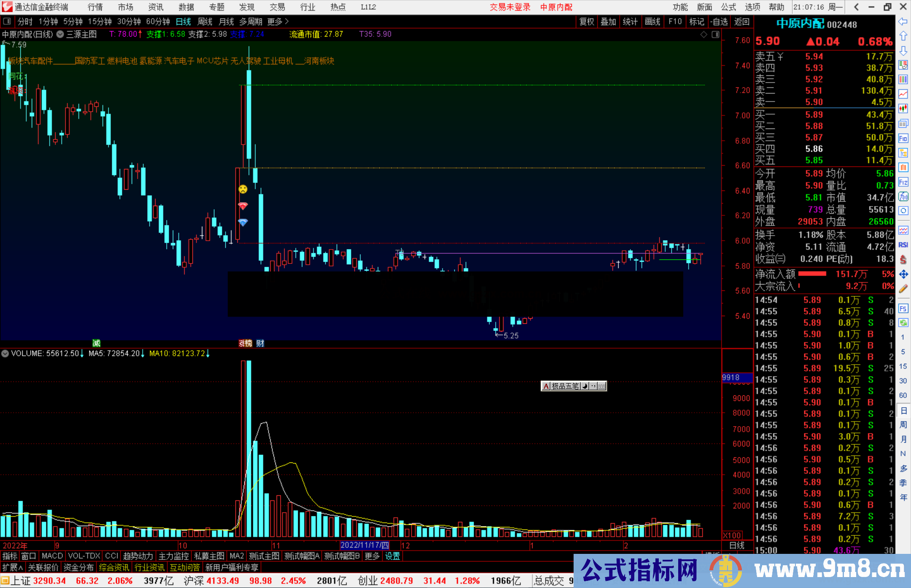Click the 复权 button
The image size is (911, 588).
coord(586,21)
